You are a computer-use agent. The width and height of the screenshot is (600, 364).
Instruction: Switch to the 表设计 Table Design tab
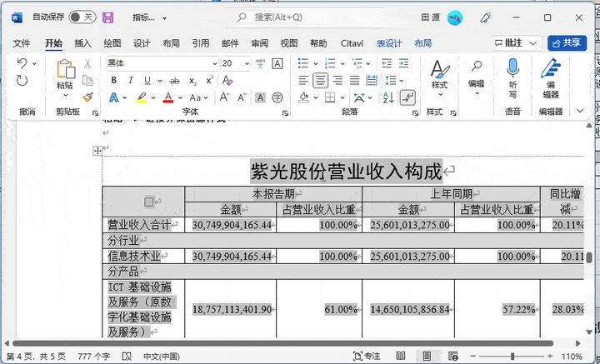click(x=389, y=43)
